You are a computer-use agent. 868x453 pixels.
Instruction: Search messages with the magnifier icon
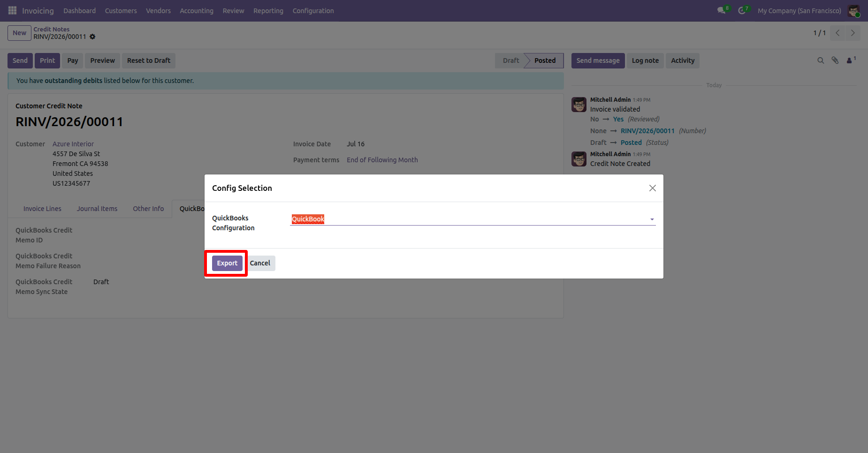(x=821, y=60)
